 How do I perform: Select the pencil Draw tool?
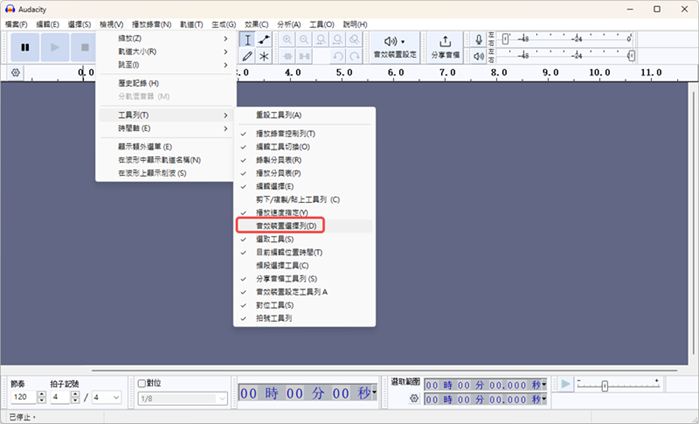coord(247,56)
